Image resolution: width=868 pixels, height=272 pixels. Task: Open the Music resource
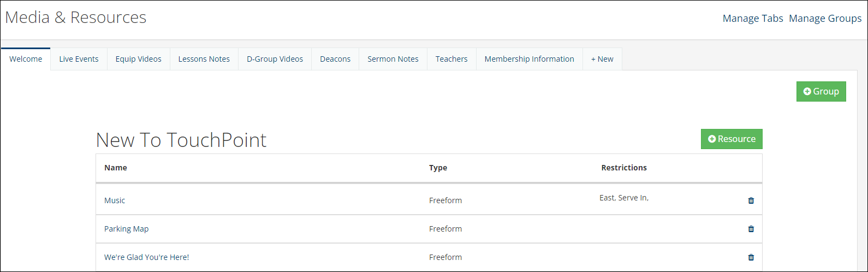tap(115, 200)
